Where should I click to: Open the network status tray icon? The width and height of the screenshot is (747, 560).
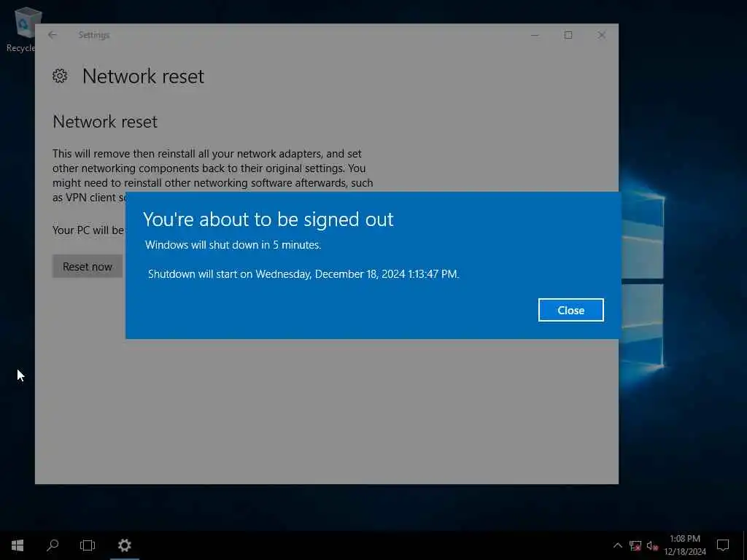(635, 545)
